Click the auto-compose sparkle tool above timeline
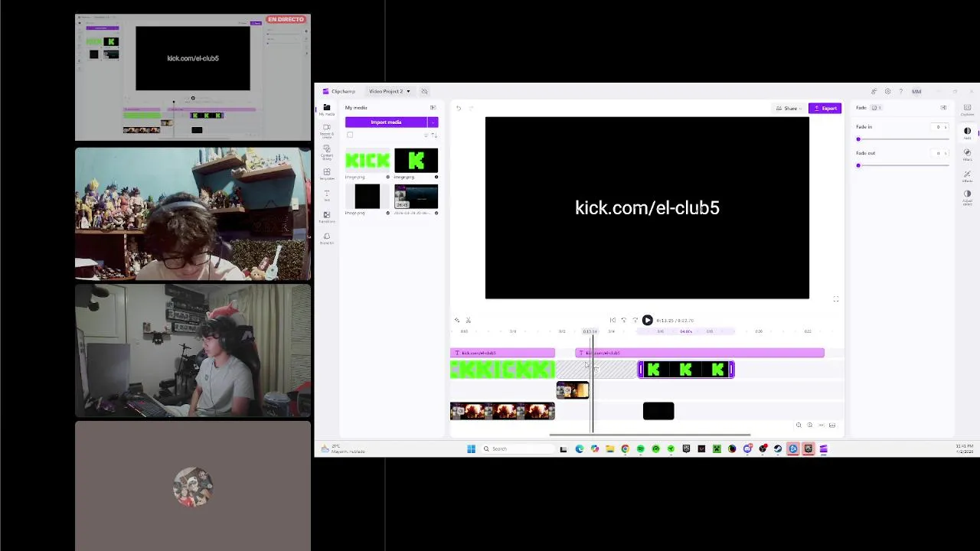The image size is (980, 551). (457, 321)
